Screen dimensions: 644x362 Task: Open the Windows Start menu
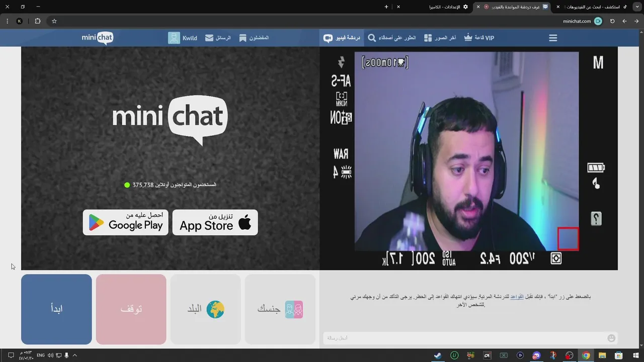pyautogui.click(x=636, y=355)
